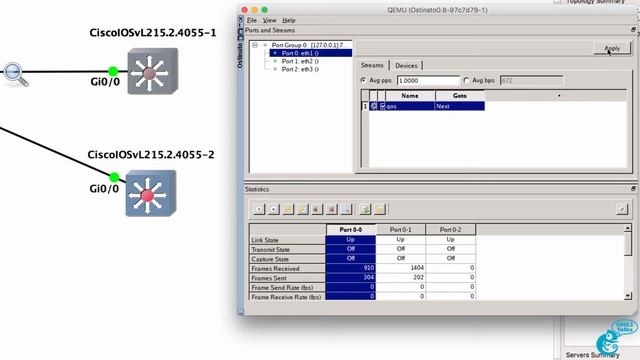The height and width of the screenshot is (360, 640).
Task: Click green Gi0/0 link dot of switch 2
Action: (x=114, y=177)
